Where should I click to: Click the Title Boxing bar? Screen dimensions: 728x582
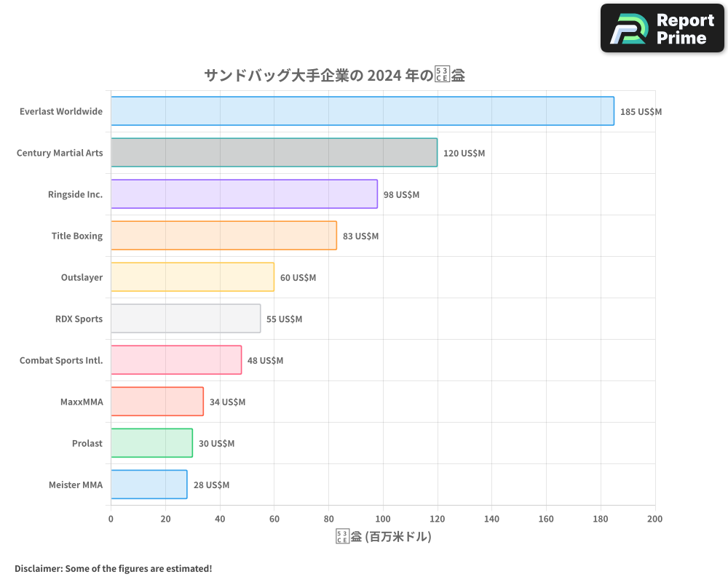pos(222,236)
